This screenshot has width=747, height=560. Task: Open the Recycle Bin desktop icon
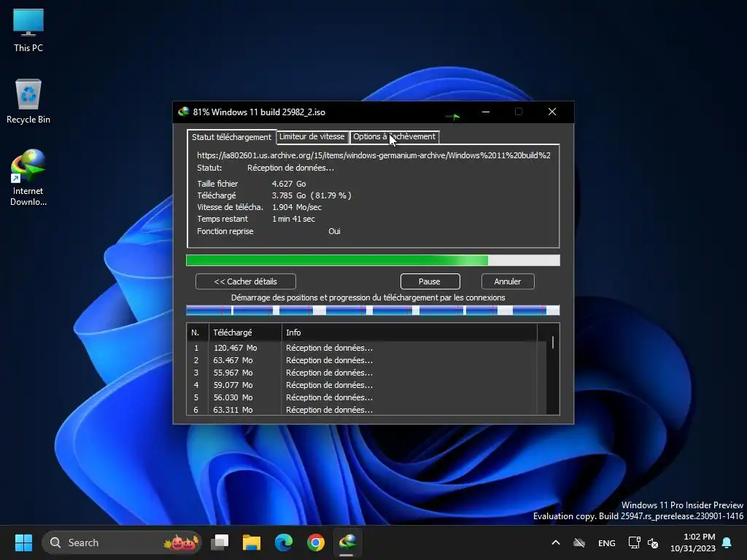coord(28,101)
